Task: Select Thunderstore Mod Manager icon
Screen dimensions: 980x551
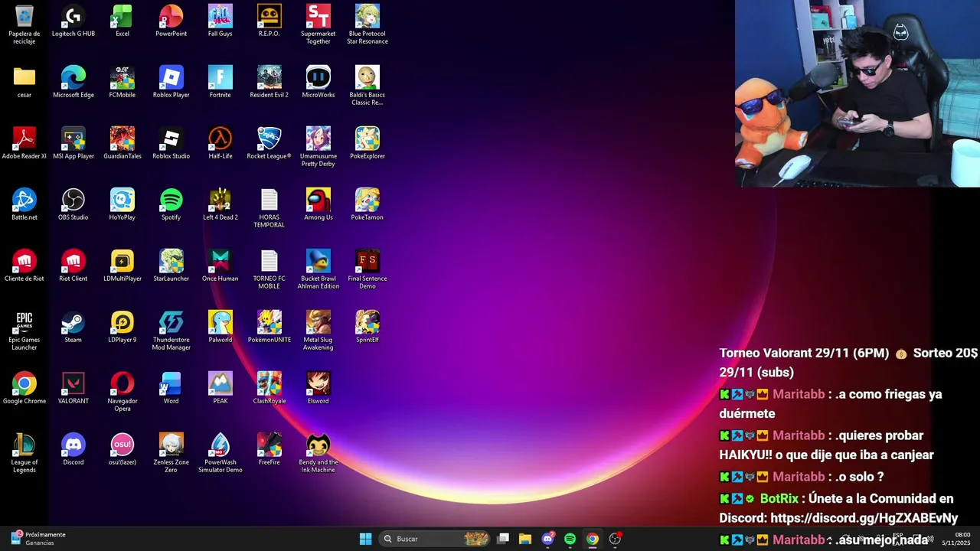Action: (171, 331)
